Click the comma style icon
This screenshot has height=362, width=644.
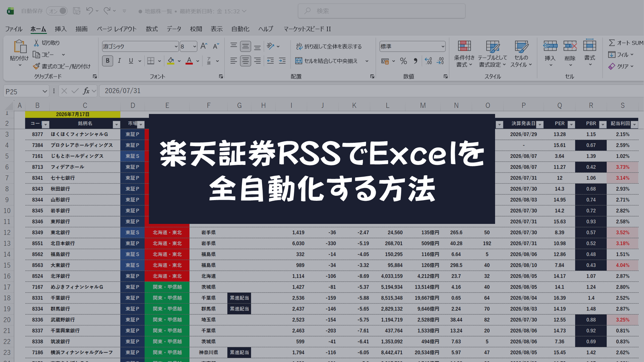[416, 61]
